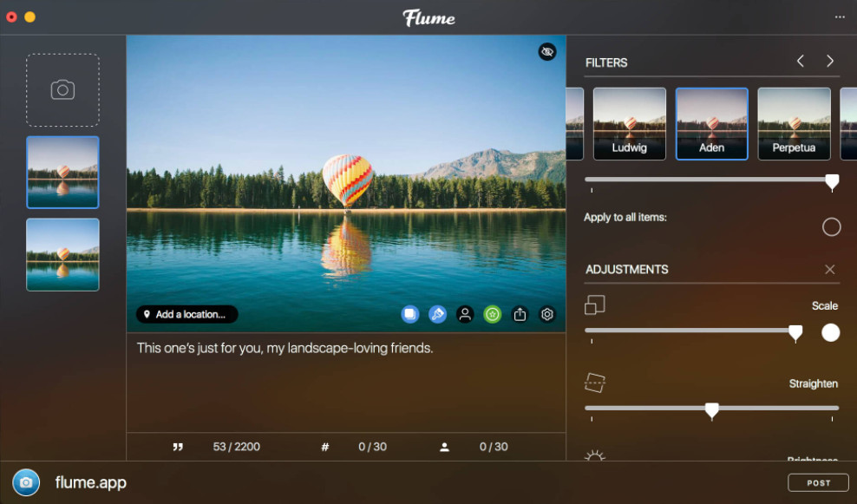Select the second photo thumbnail in sidebar
This screenshot has width=857, height=504.
coord(62,255)
